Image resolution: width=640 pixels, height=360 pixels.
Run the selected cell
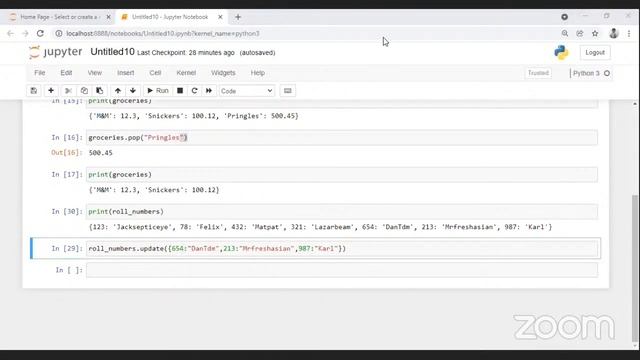(x=158, y=91)
